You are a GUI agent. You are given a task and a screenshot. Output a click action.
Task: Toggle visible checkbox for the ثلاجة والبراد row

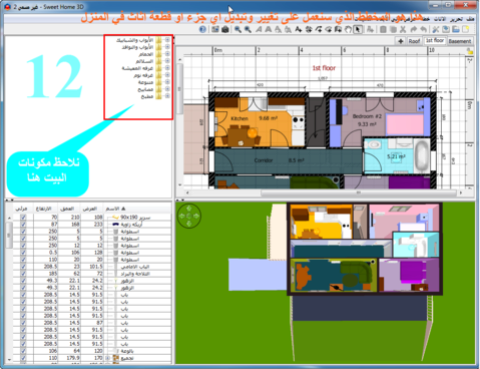tap(23, 274)
